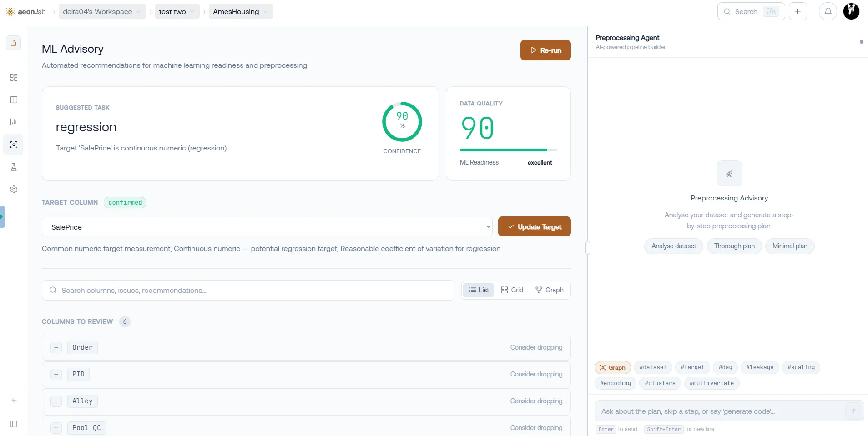Click the plus icon in the top bar
868x436 pixels.
798,12
